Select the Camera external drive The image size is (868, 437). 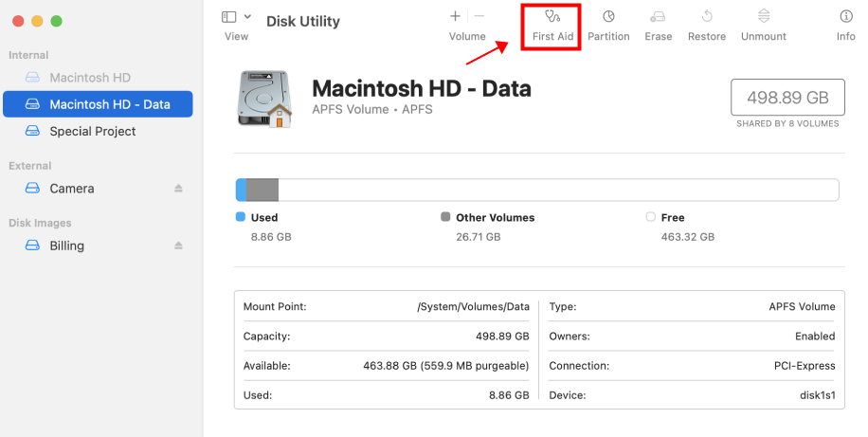pyautogui.click(x=71, y=189)
